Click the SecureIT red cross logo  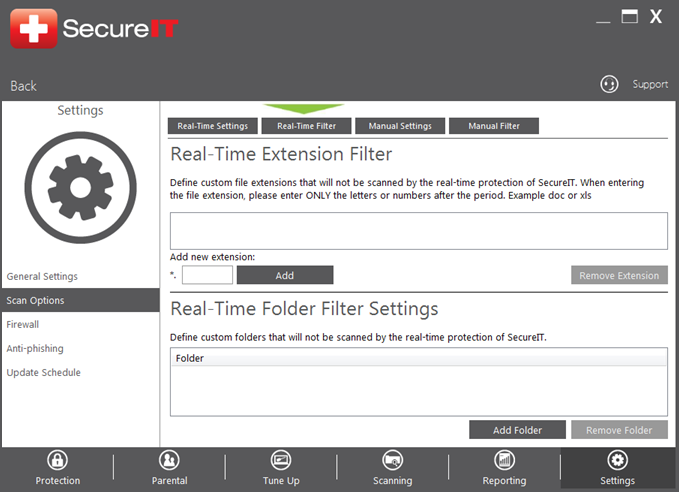click(33, 28)
